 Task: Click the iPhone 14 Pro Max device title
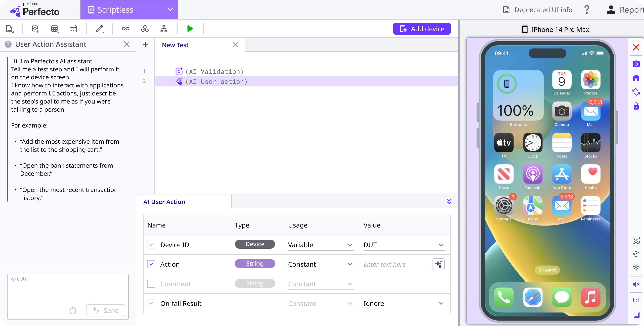[555, 30]
